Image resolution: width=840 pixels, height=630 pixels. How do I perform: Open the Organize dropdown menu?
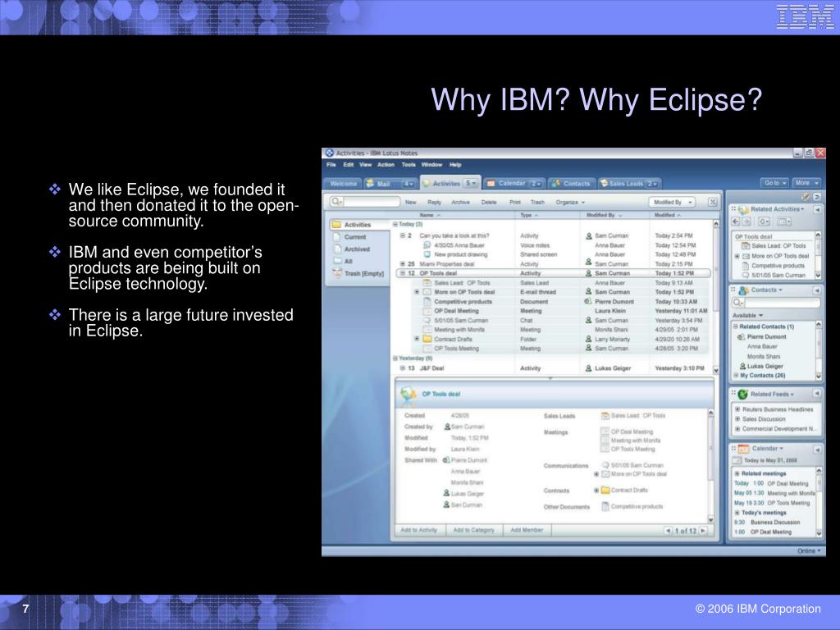570,203
